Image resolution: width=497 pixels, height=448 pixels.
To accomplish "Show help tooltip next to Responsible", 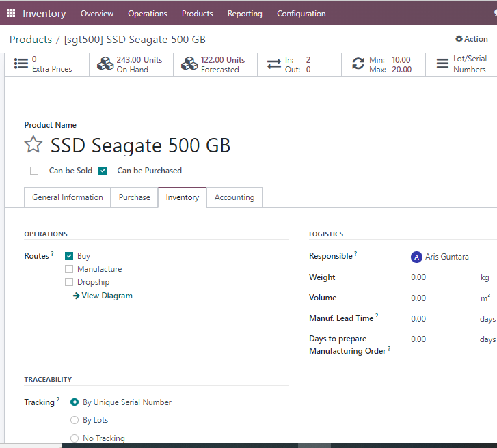I will 355,253.
